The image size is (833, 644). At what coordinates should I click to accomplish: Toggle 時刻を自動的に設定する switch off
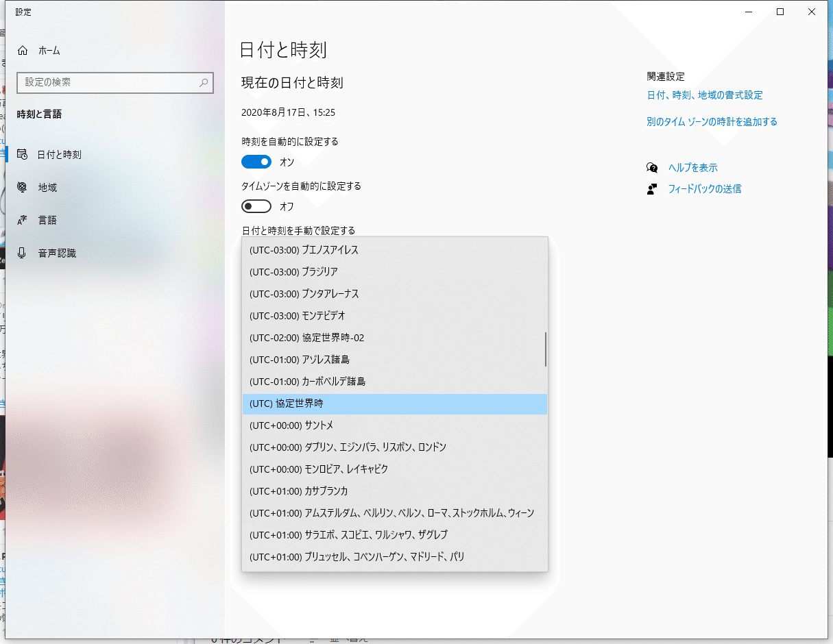point(256,162)
